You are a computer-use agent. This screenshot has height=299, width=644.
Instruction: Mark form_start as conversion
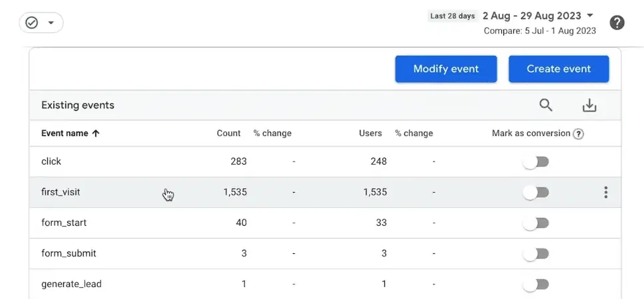(x=536, y=223)
